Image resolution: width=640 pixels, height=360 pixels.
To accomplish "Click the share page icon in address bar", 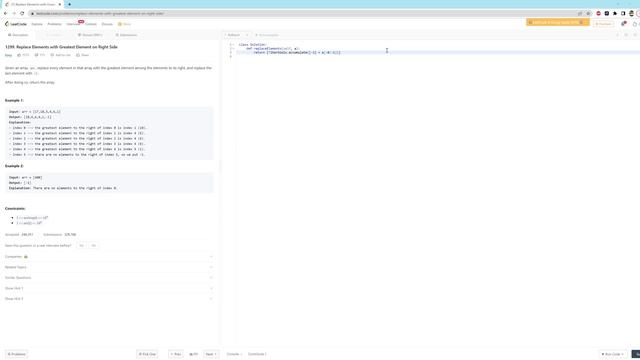I will 580,13.
